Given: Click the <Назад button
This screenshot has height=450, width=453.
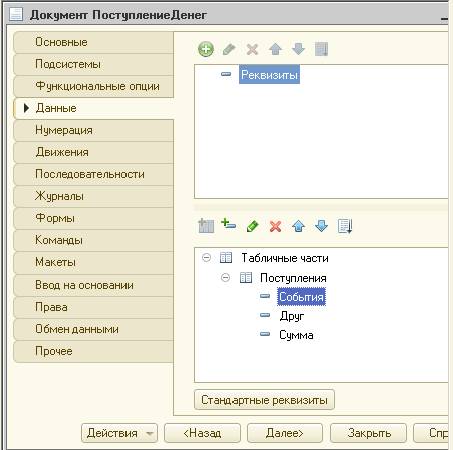Looking at the screenshot, I should 202,433.
